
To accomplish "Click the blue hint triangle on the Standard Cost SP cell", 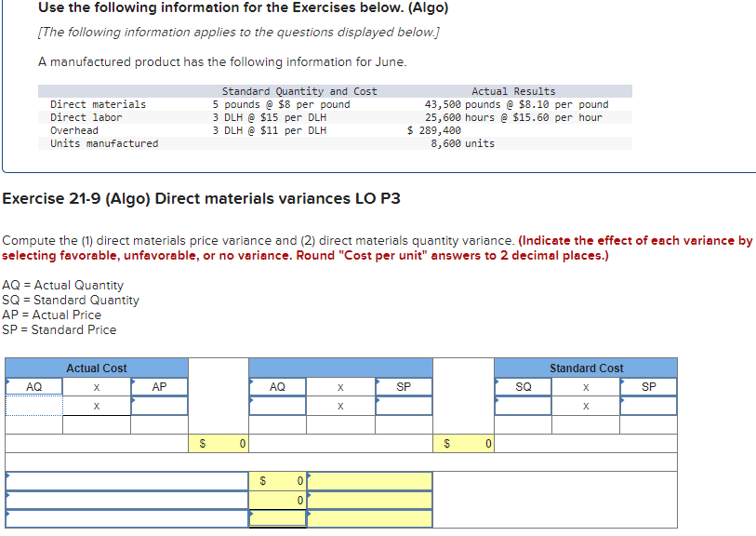I will tap(623, 381).
